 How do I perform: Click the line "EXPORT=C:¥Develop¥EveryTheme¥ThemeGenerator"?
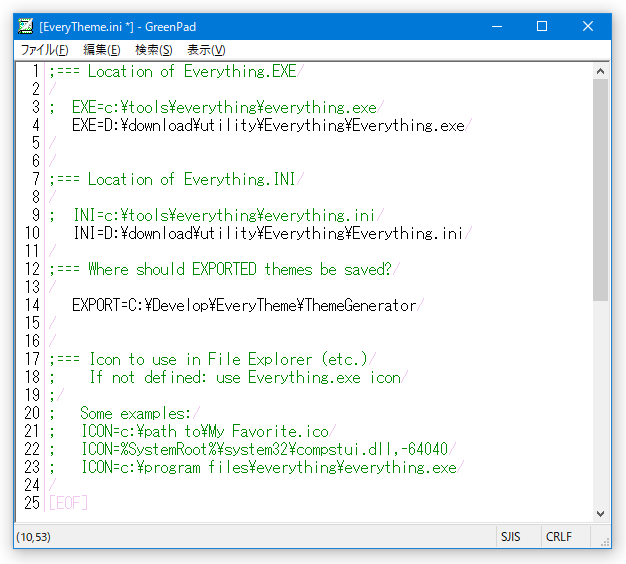[244, 305]
